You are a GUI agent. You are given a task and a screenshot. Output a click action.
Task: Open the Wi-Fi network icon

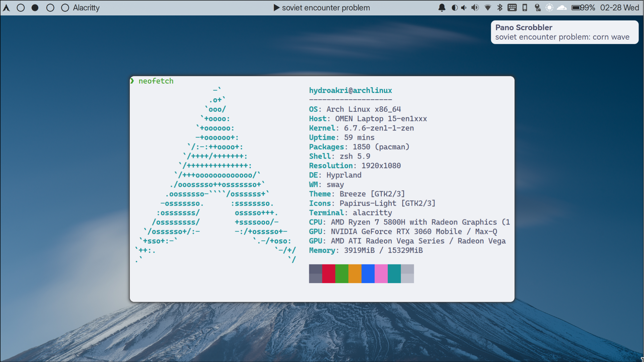tap(488, 8)
